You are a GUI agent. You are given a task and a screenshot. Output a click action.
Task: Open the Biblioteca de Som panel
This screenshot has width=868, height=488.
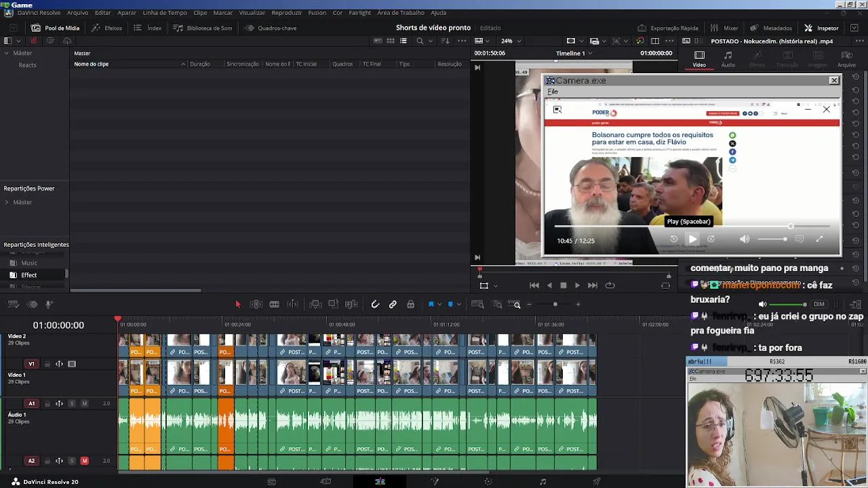(x=203, y=28)
